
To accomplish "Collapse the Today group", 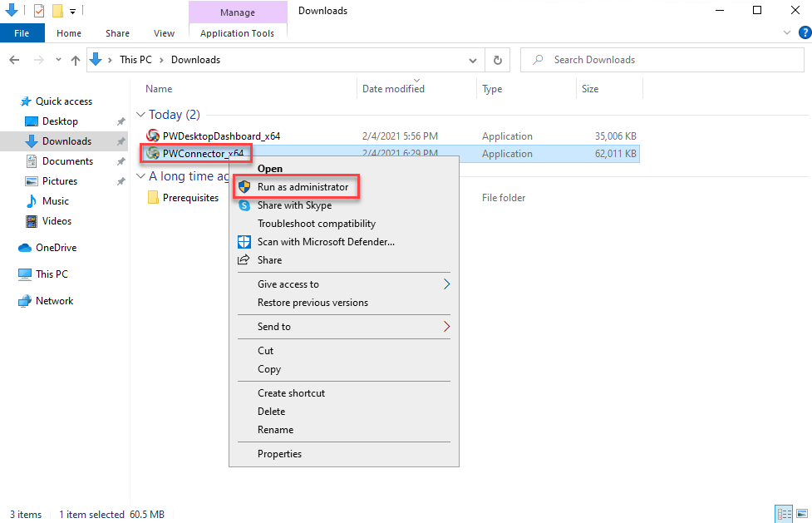I will pos(140,115).
